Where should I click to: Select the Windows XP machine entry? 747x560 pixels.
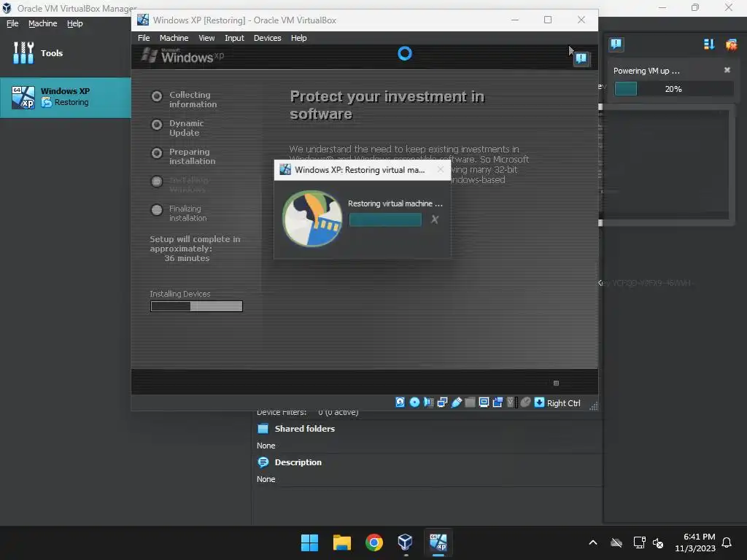(65, 97)
